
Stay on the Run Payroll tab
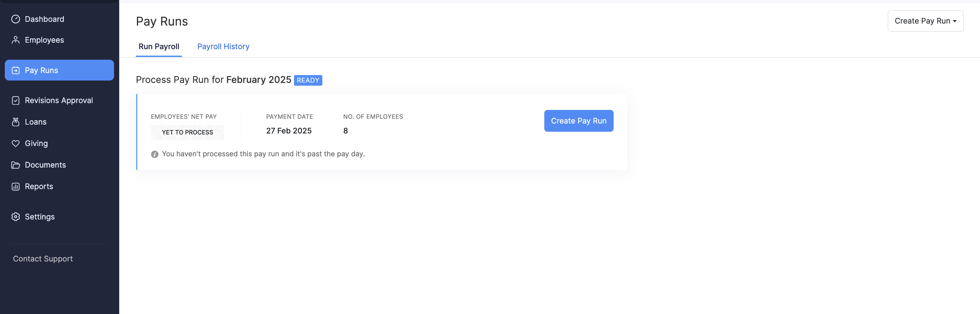point(159,46)
